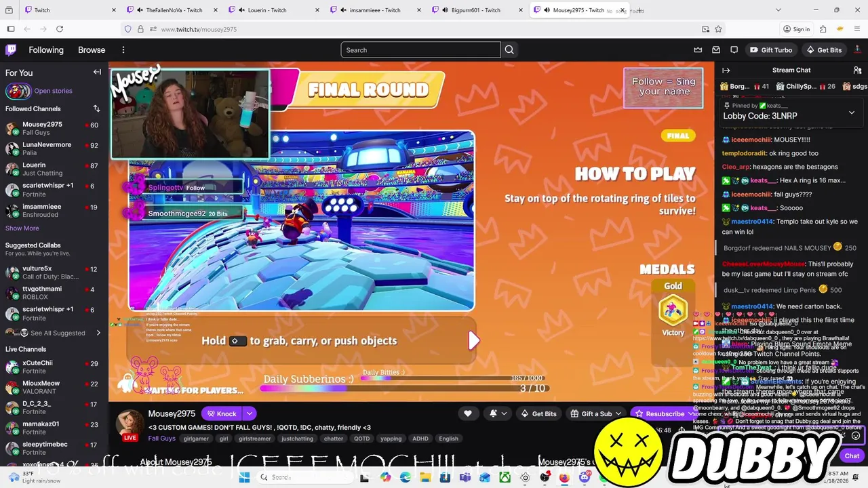The image size is (868, 488).
Task: Bookmark this page with the star icon
Action: 718,29
